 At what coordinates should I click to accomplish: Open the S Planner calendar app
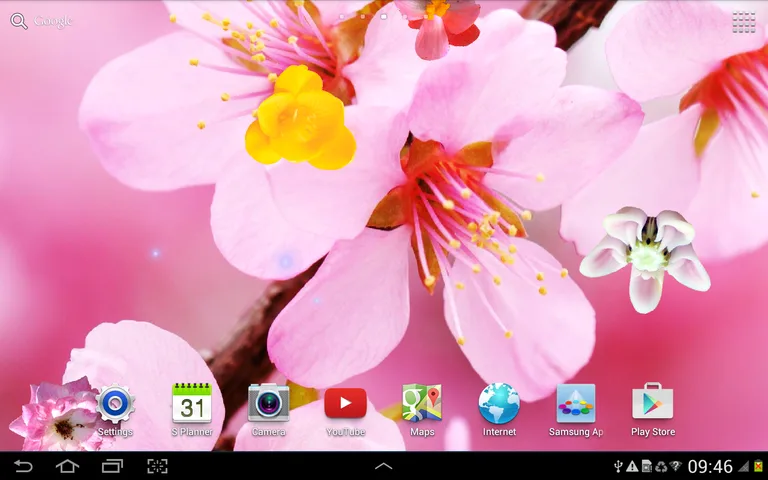192,410
